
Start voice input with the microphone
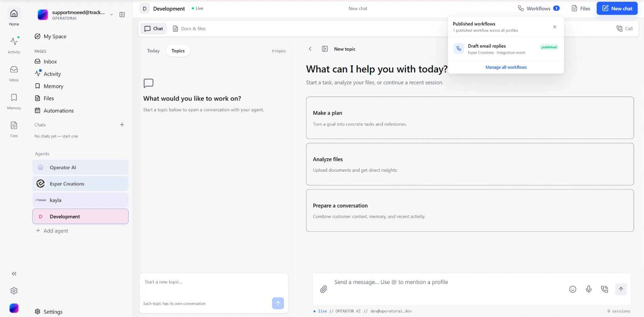point(589,289)
